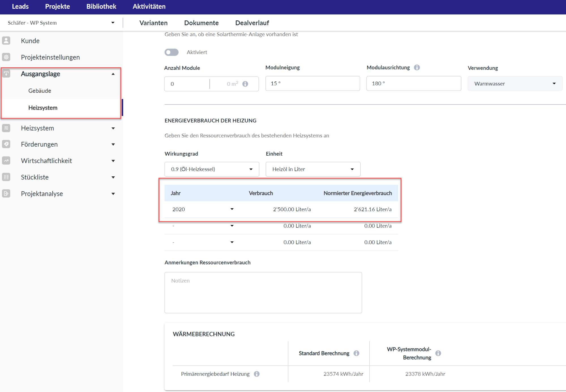Open the Dealverlauf tab
This screenshot has width=566, height=392.
pos(252,23)
